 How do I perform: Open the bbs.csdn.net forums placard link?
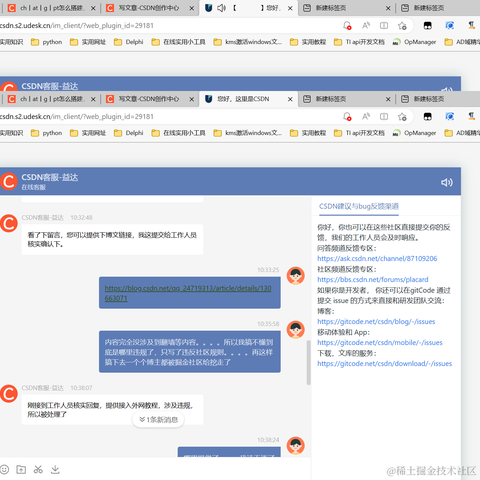coord(373,279)
